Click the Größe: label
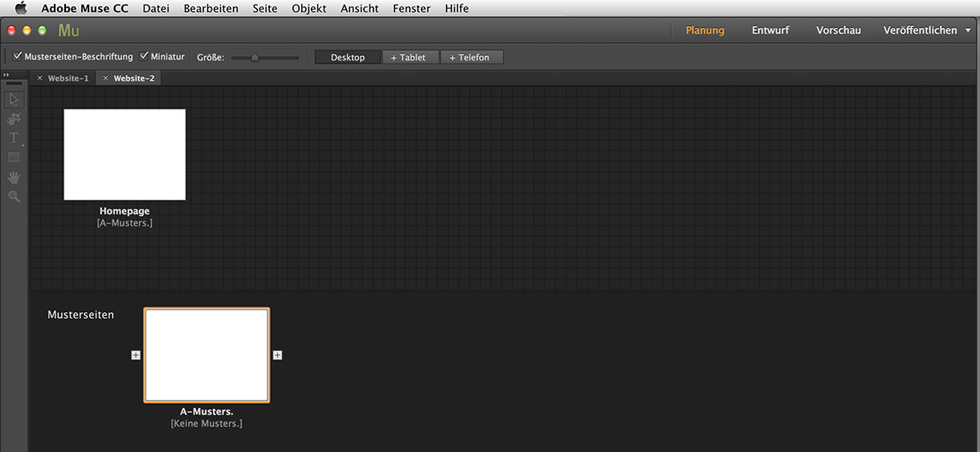The height and width of the screenshot is (452, 980). pyautogui.click(x=210, y=57)
